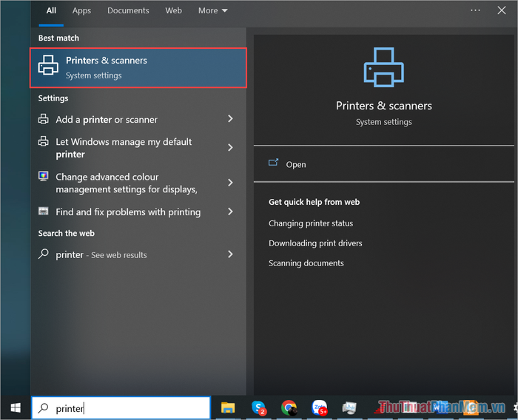Open Find and fix problems with printing
Screen dimensions: 518x420
click(138, 211)
